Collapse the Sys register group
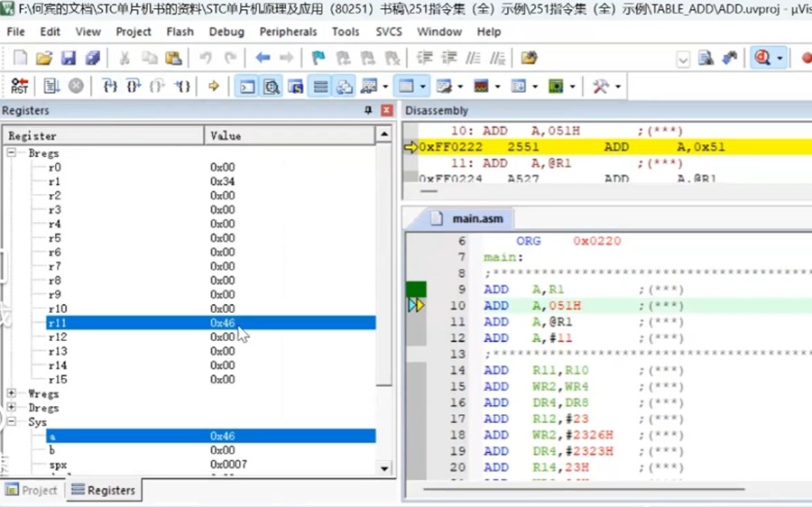Viewport: 812px width, 507px height. click(12, 421)
